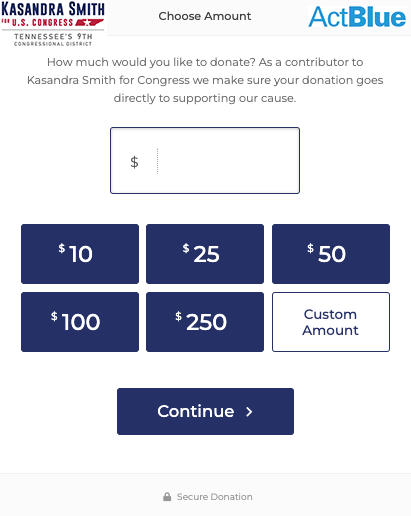This screenshot has height=516, width=411.
Task: Click the U.S. Congress text in logo
Action: point(43,23)
